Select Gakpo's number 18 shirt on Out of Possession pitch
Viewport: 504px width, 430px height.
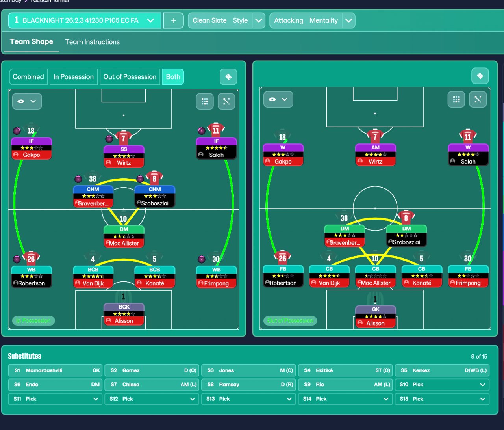tap(282, 137)
